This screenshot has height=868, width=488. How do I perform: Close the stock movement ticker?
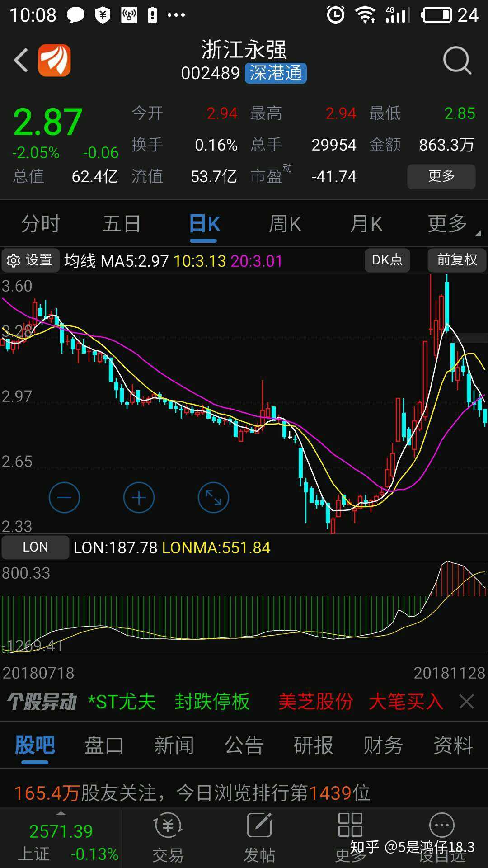(x=466, y=702)
